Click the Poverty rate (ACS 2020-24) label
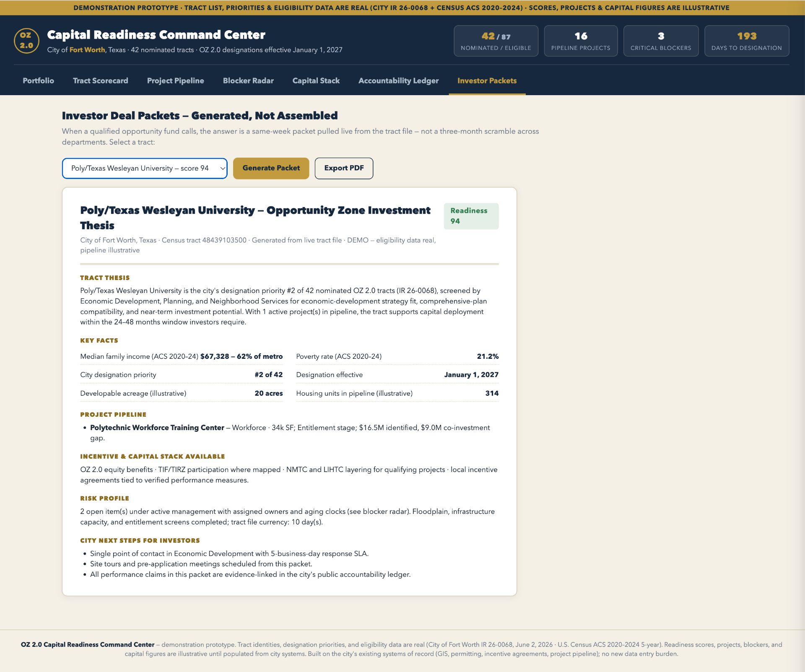Viewport: 805px width, 672px height. 339,356
